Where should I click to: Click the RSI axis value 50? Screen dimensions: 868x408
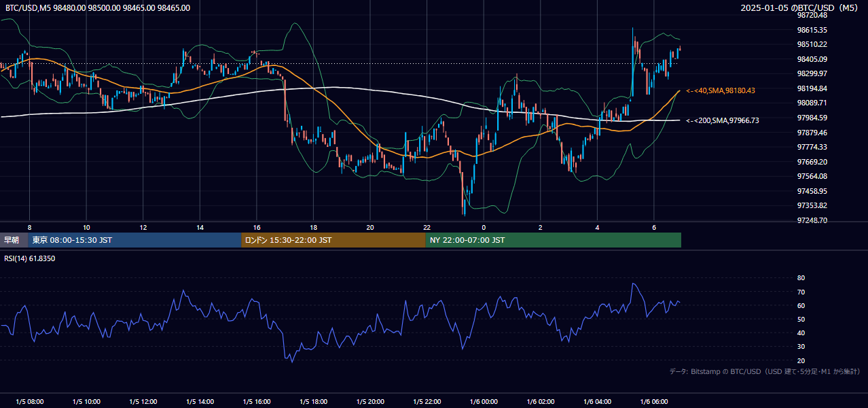(801, 319)
